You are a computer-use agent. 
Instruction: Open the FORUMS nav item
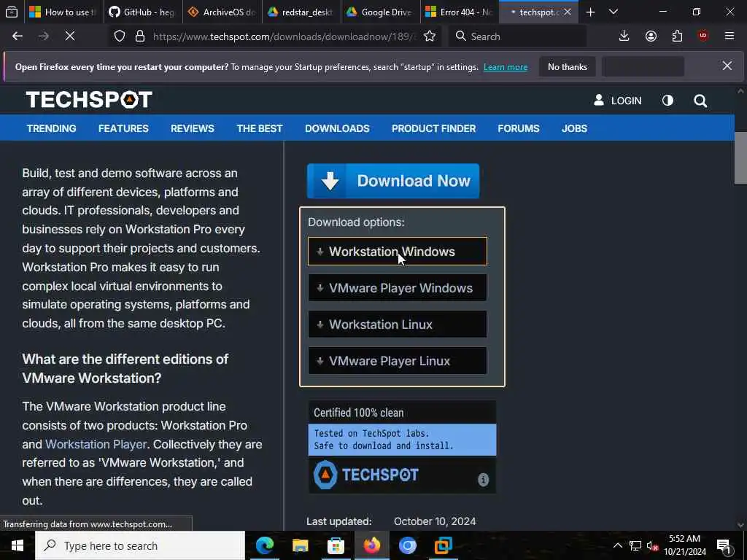(x=519, y=128)
